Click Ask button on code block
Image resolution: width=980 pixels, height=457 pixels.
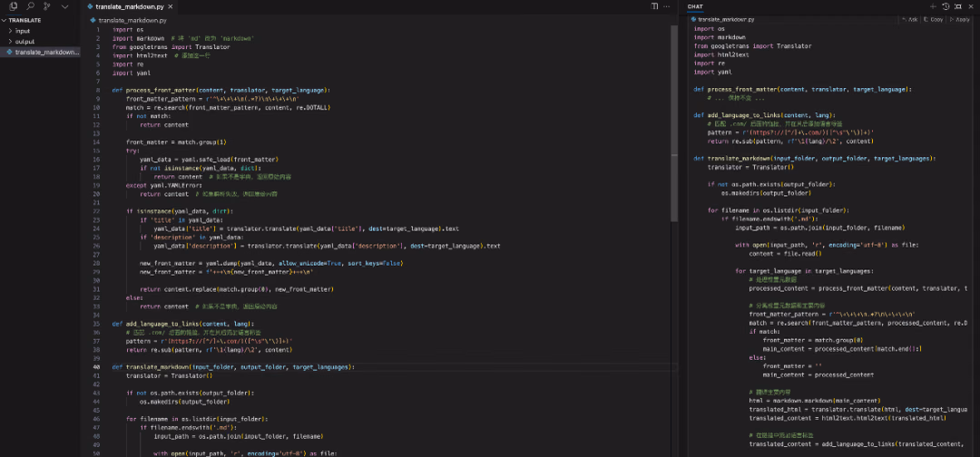(x=909, y=19)
